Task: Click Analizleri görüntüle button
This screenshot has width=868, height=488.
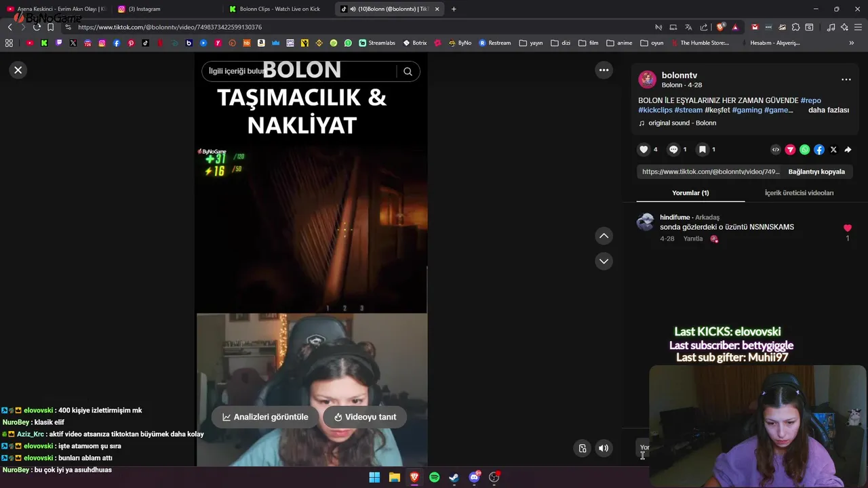Action: click(265, 417)
